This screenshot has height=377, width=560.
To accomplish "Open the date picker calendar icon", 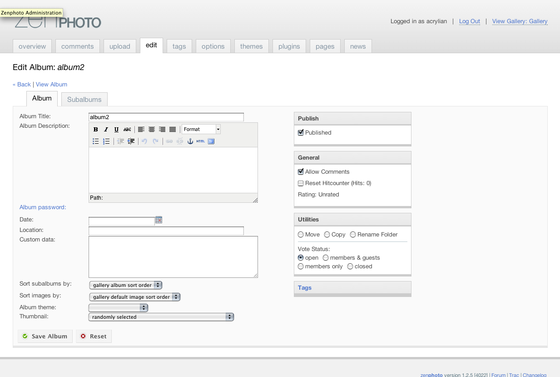I will coord(159,220).
